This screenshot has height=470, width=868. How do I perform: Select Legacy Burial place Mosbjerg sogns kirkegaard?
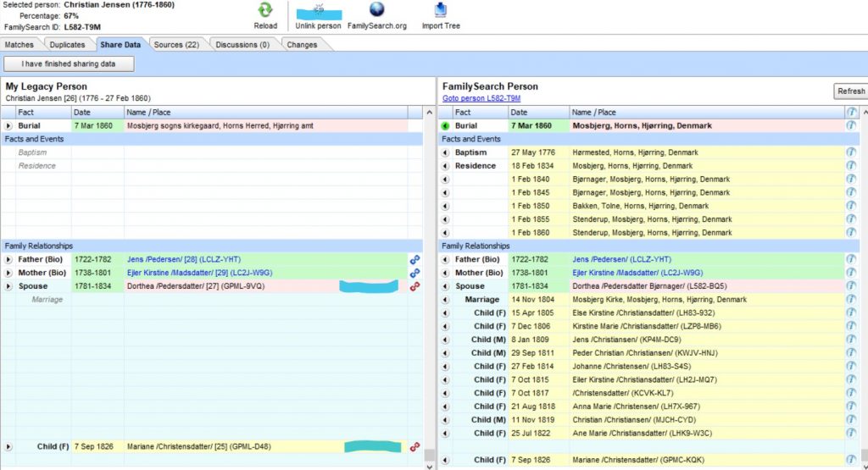(220, 126)
